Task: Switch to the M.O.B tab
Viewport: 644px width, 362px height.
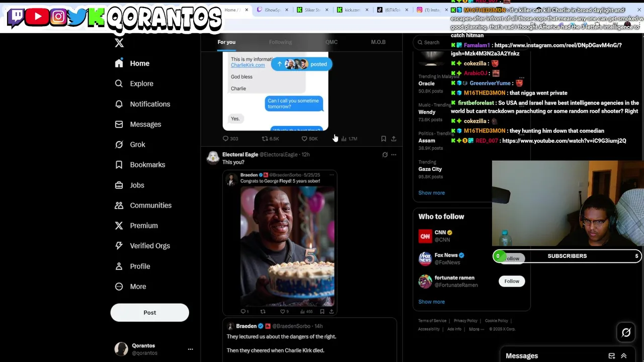Action: point(378,42)
